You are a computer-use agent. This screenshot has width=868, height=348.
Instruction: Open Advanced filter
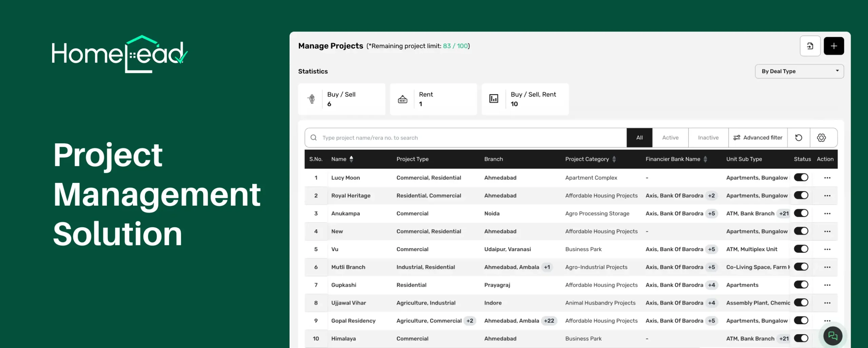758,138
